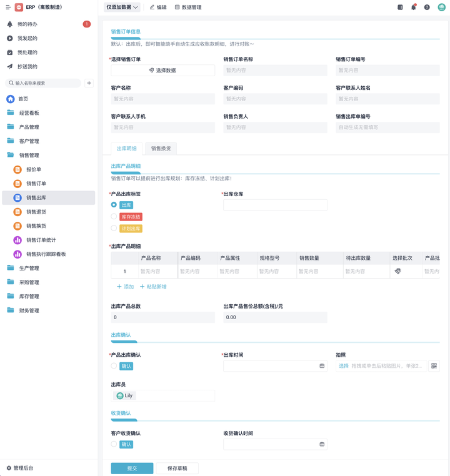Viewport: 450px width, 476px height.
Task: Select the 库存冻结 radio option
Action: point(114,217)
